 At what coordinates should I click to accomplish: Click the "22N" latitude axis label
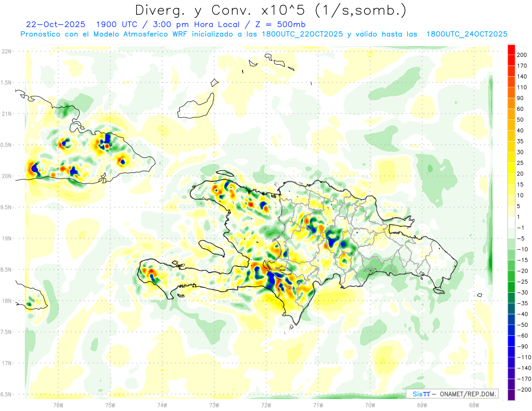point(7,51)
